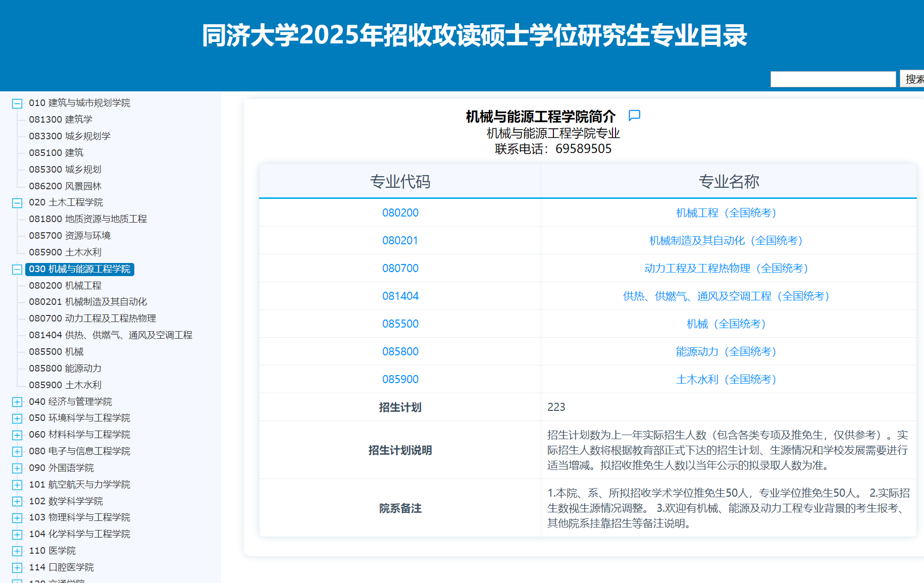
Task: Open 085500 机械 in the tree
Action: coord(56,352)
